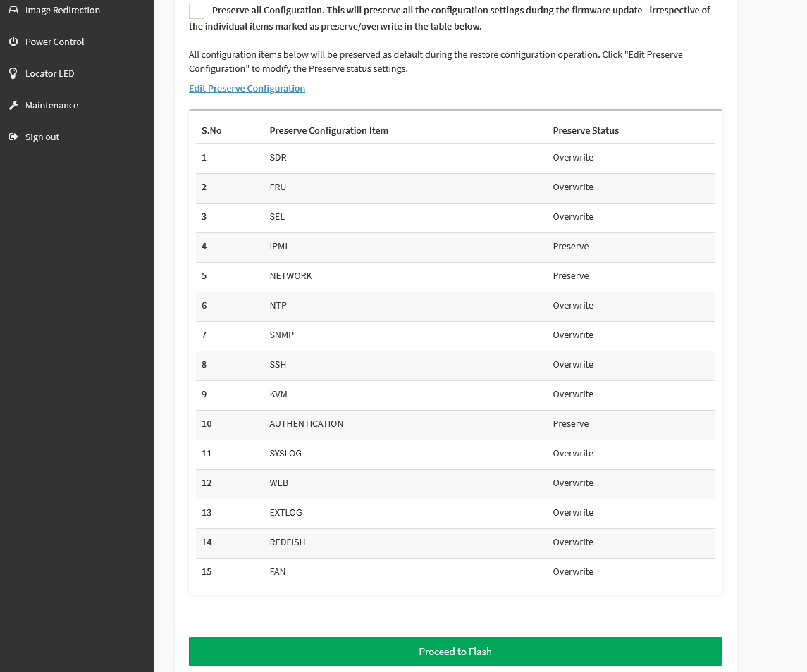Go to the Maintenance menu item
This screenshot has height=672, width=807.
pyautogui.click(x=51, y=106)
